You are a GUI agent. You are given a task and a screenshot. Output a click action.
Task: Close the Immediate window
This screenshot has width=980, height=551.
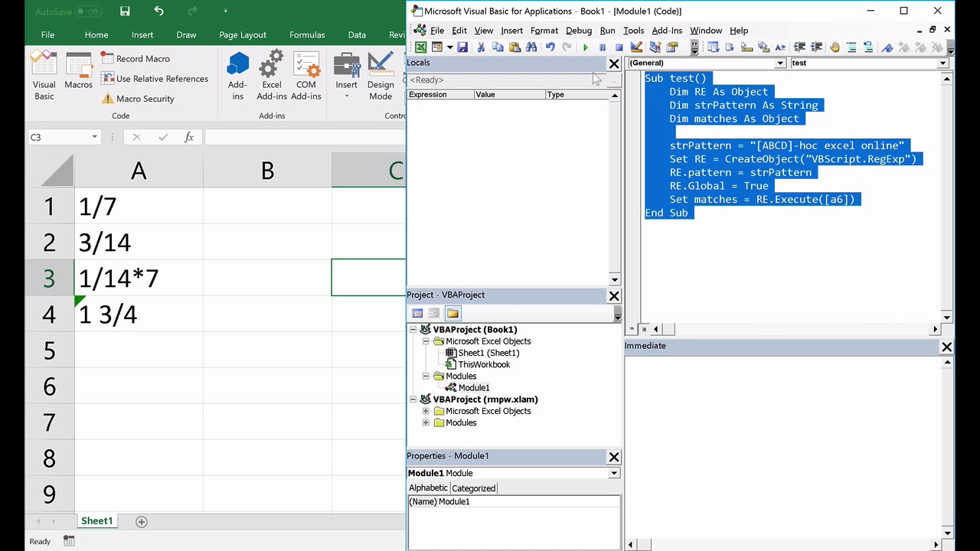[x=947, y=347]
